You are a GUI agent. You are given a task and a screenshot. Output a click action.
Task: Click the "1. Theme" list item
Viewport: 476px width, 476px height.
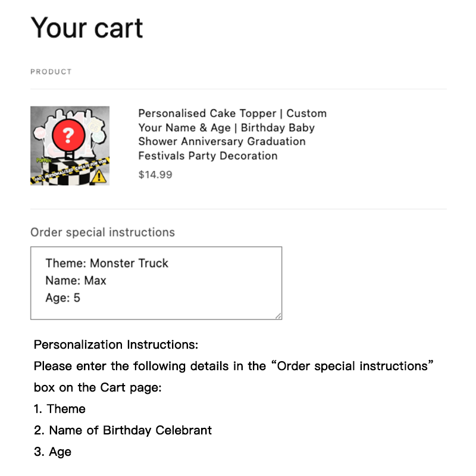point(60,409)
